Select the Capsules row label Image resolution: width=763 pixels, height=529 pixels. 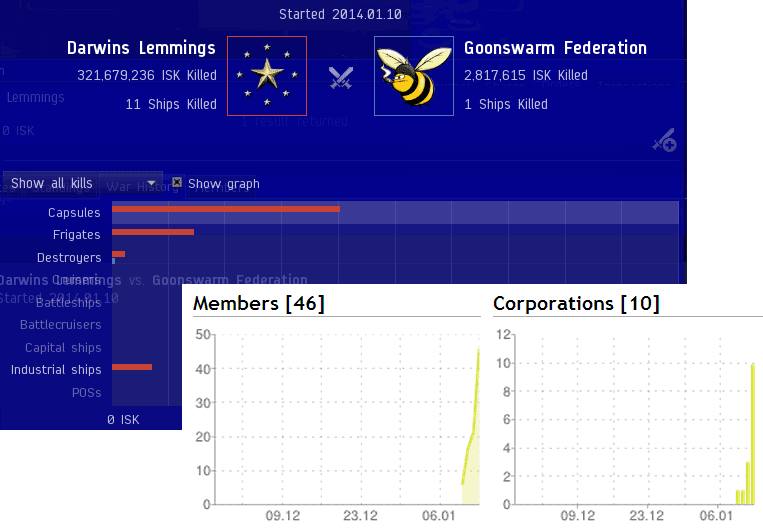tap(74, 213)
